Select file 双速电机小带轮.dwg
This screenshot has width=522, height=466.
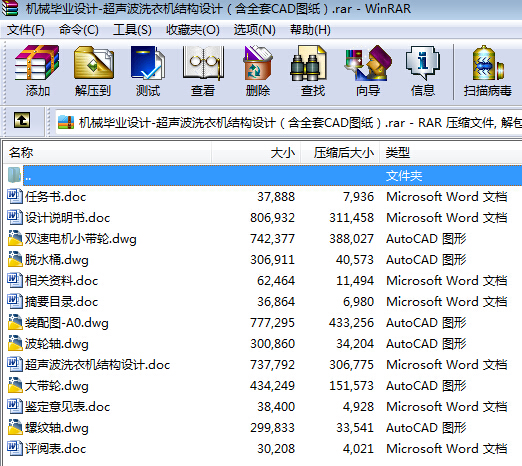pos(81,239)
